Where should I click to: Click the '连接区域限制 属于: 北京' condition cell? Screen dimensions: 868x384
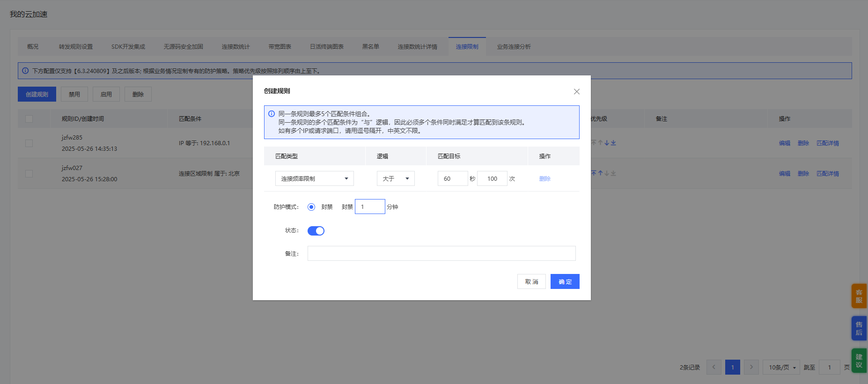(x=209, y=174)
